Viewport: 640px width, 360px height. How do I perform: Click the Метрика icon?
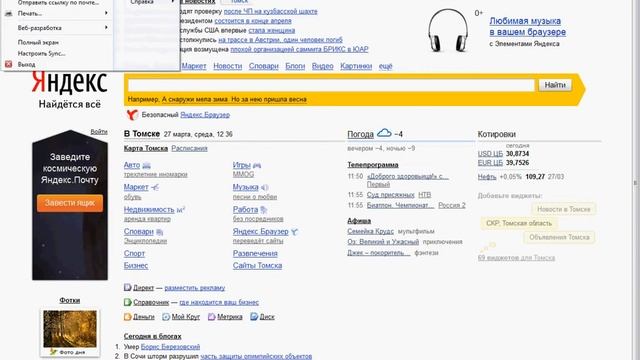[x=211, y=316]
